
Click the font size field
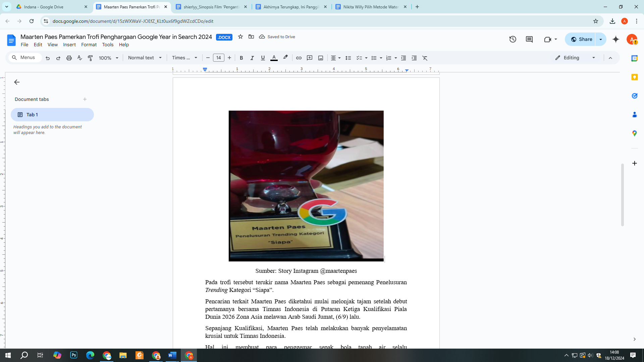219,58
